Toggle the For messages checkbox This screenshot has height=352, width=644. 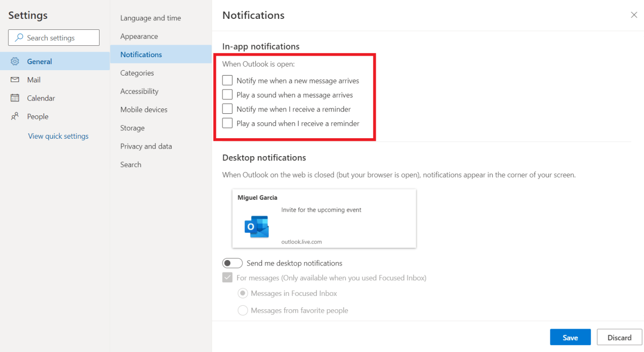point(227,277)
